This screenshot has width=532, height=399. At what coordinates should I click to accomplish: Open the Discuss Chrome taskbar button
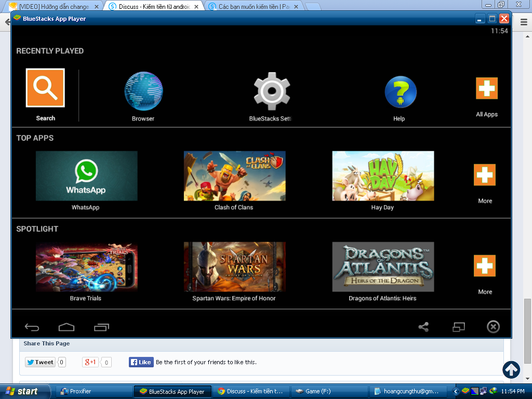251,392
